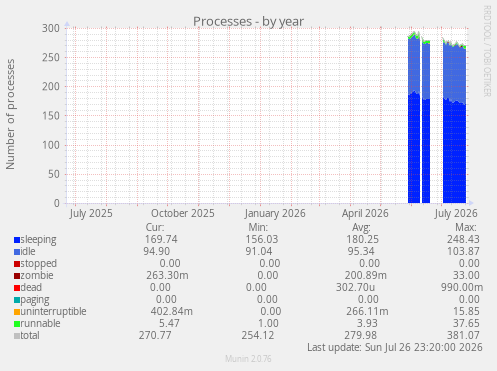Click the sleeping legend color swatch
This screenshot has height=371, width=497.
coord(17,240)
